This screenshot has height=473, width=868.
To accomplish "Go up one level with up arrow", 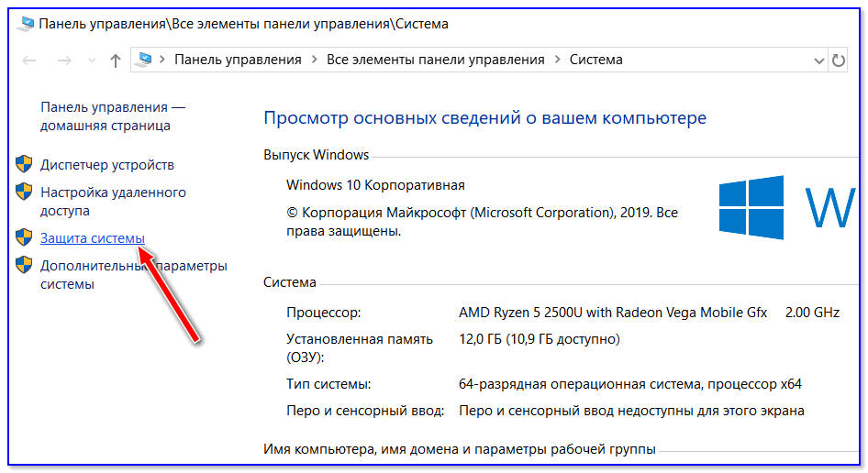I will 115,60.
